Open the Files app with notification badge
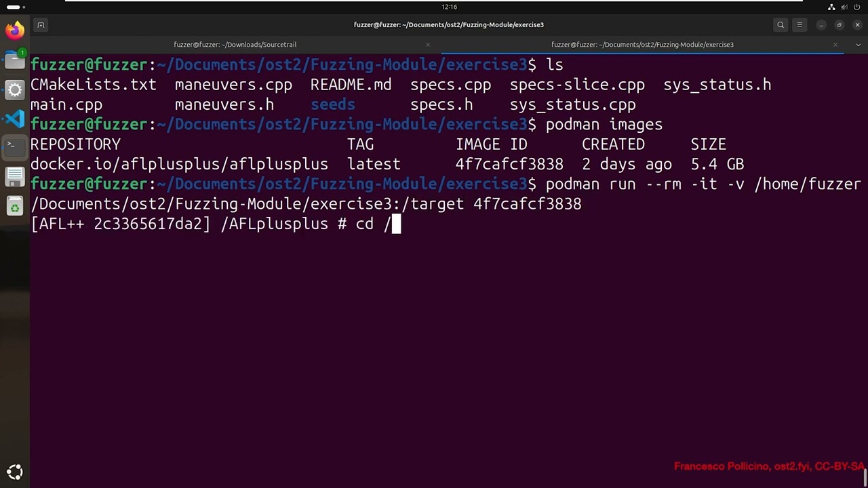This screenshot has width=868, height=488. pyautogui.click(x=14, y=60)
